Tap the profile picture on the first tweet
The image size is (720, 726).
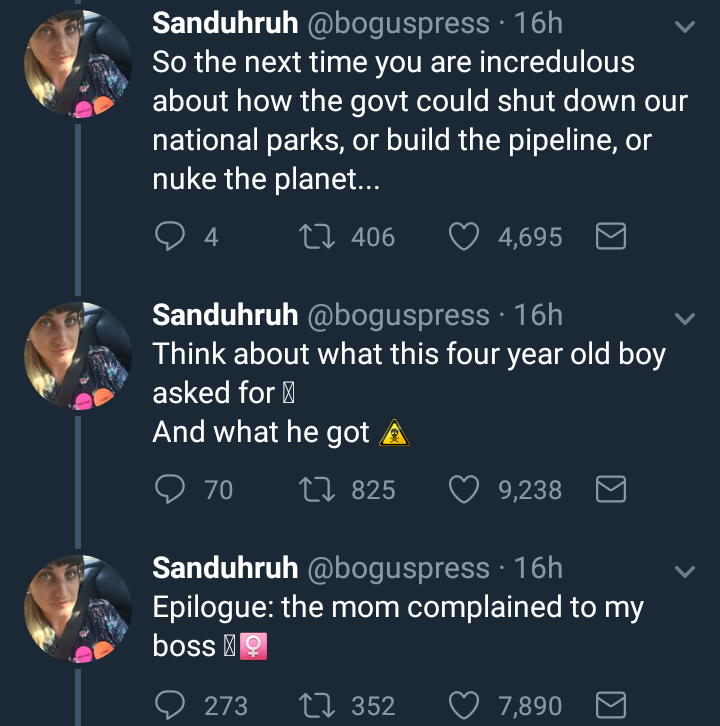(77, 61)
